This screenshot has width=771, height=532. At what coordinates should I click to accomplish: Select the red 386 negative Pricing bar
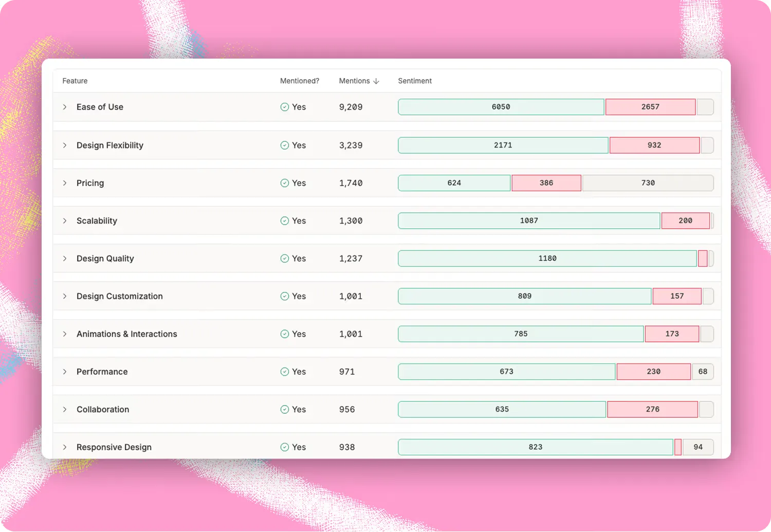(x=546, y=183)
